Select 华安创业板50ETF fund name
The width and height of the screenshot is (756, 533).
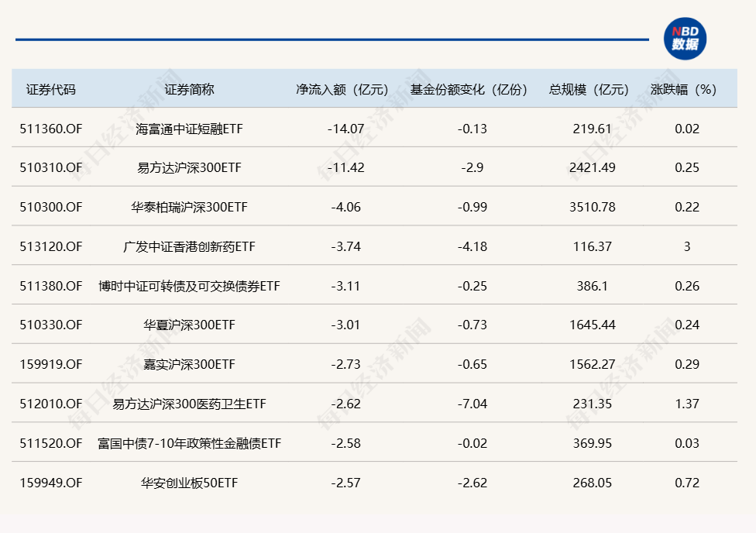[189, 483]
